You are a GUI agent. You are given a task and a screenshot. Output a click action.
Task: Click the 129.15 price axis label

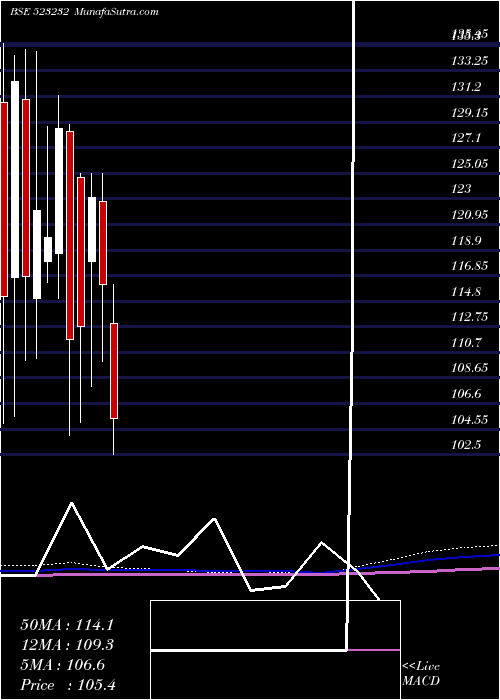tap(470, 112)
